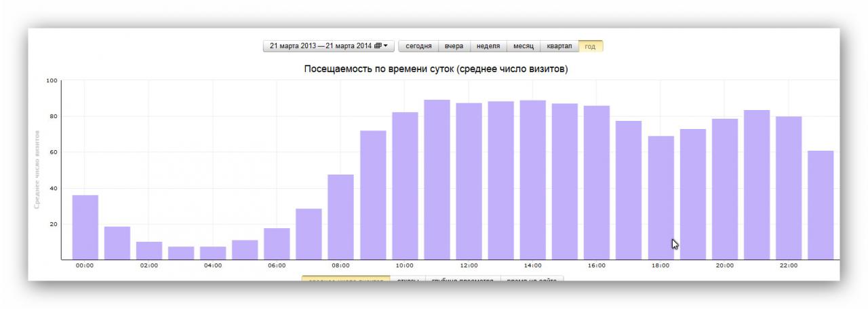Click the bar at 10:00
The width and height of the screenshot is (868, 309).
tap(405, 185)
